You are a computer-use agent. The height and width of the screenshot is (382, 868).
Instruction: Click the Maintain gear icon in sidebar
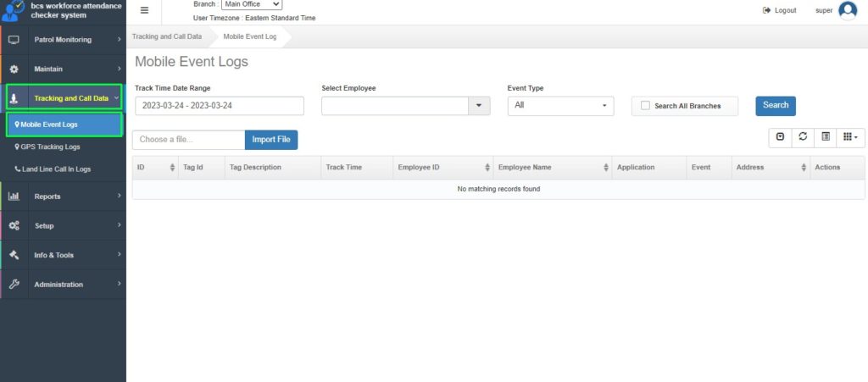click(x=14, y=69)
